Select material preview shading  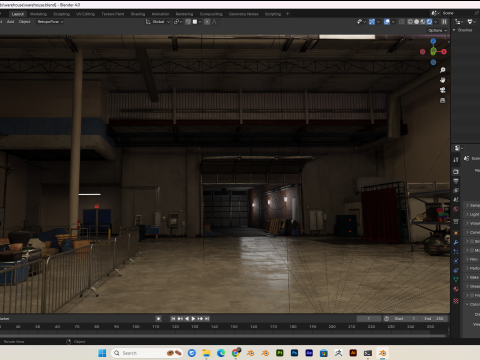[423, 22]
